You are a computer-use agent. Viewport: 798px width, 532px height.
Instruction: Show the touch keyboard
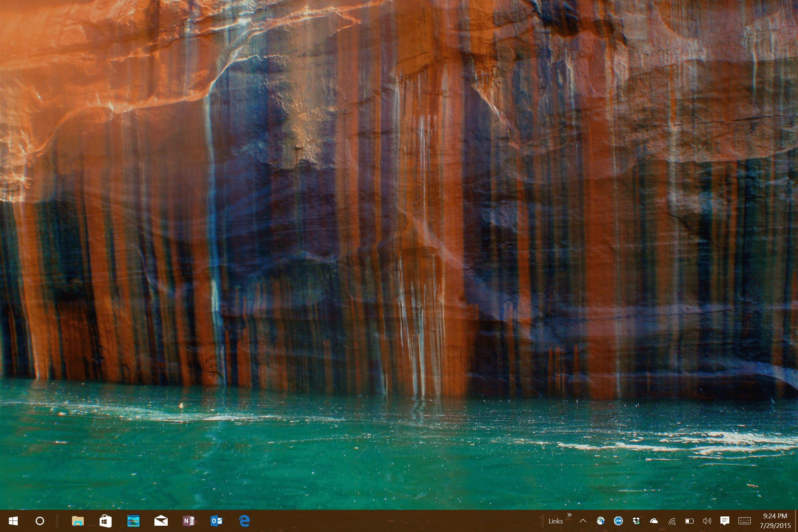point(744,521)
